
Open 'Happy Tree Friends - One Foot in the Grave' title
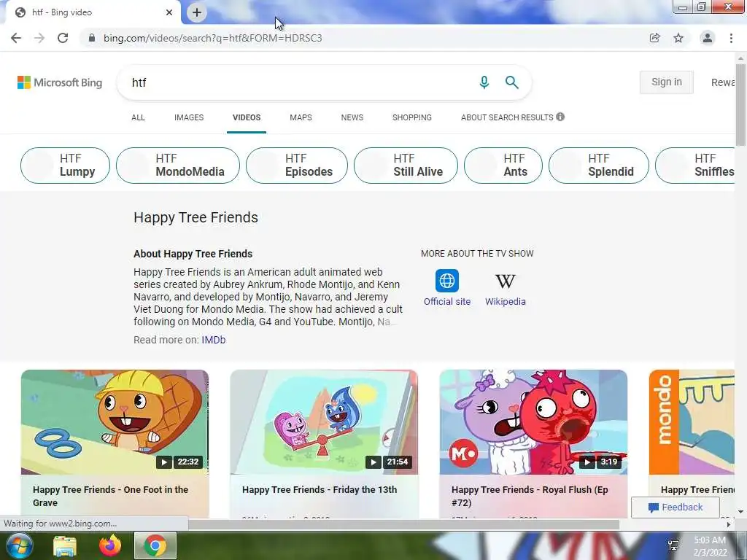pos(111,496)
